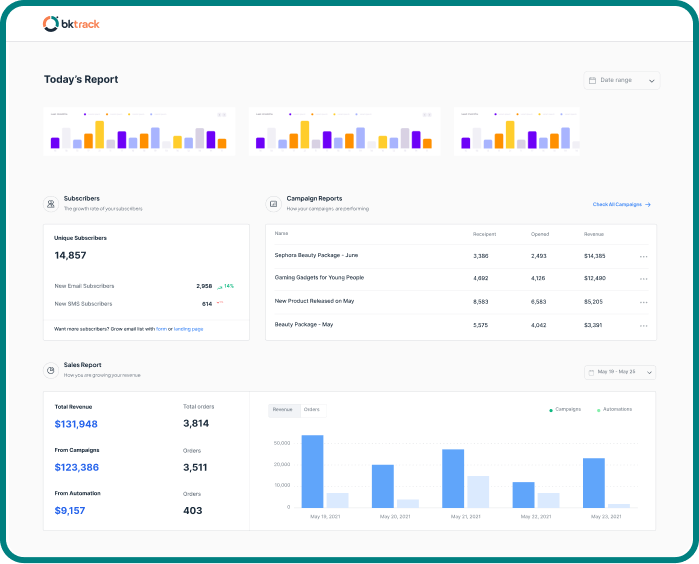Open the May 19 - May 25 date picker
The width and height of the screenshot is (699, 564).
(x=620, y=372)
